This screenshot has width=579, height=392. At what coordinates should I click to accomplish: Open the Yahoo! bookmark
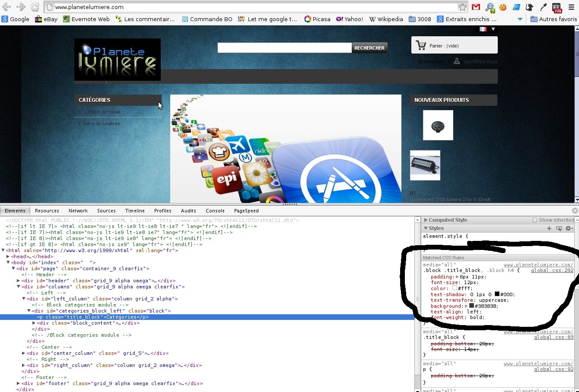click(x=350, y=19)
